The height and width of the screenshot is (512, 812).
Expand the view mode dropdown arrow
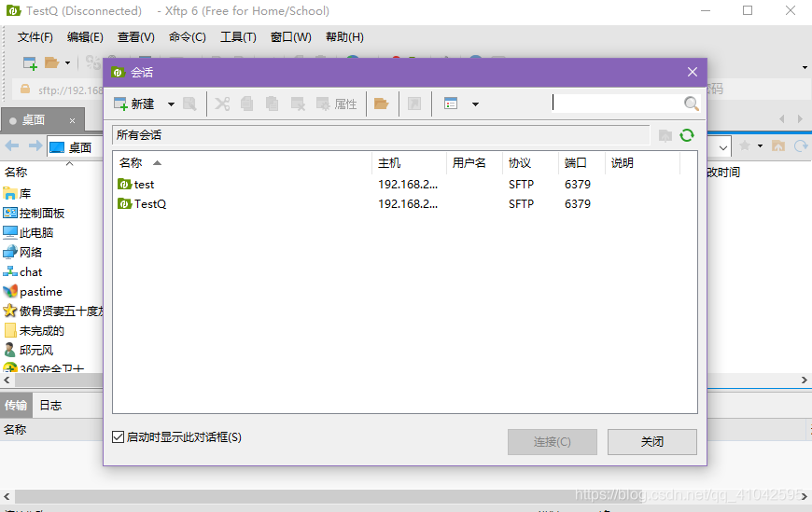[x=475, y=104]
